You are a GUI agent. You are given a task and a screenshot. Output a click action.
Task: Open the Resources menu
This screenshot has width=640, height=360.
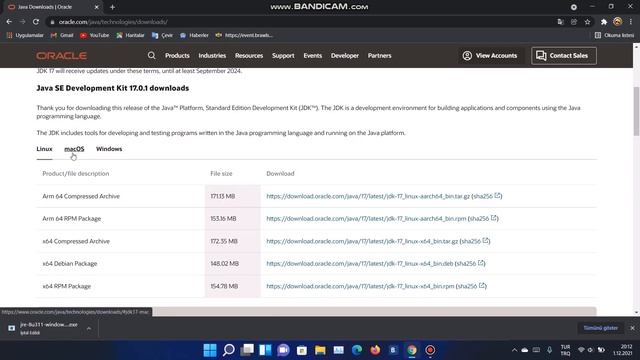pos(249,56)
